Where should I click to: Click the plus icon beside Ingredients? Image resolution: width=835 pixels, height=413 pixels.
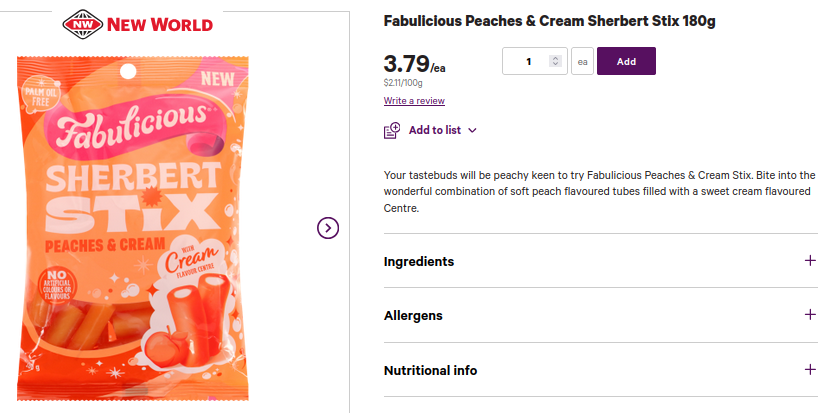[810, 261]
